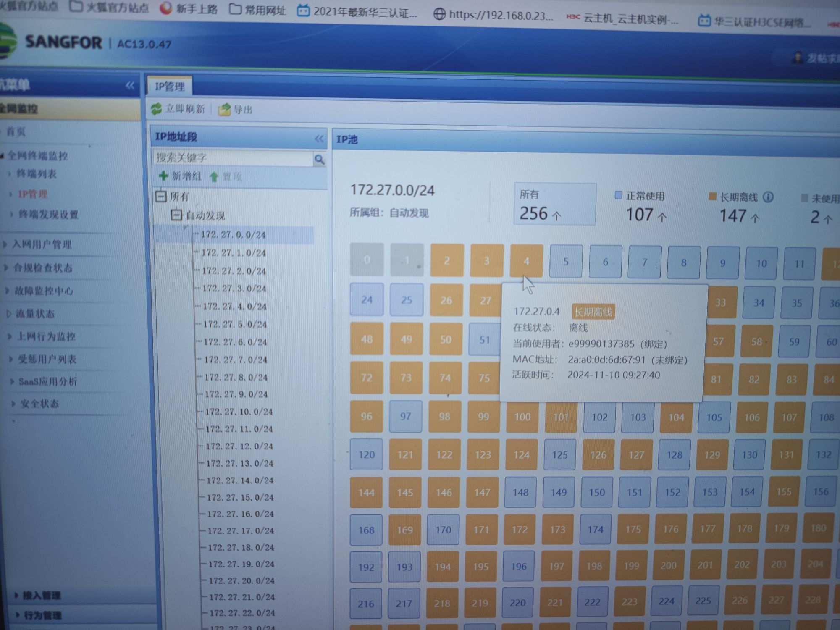Screen dimensions: 840x630
Task: Click the search magnifier icon
Action: point(320,159)
